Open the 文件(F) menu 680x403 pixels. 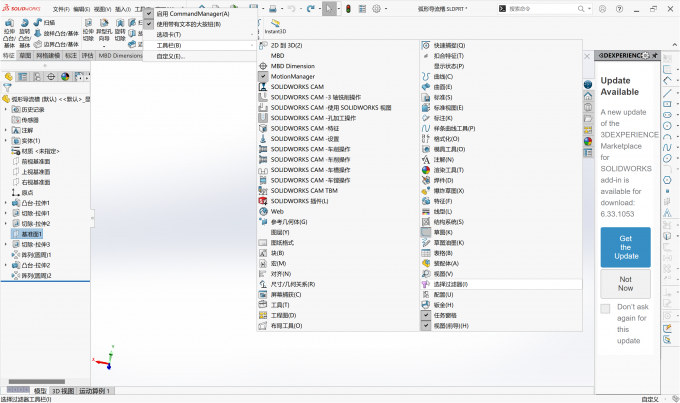61,9
